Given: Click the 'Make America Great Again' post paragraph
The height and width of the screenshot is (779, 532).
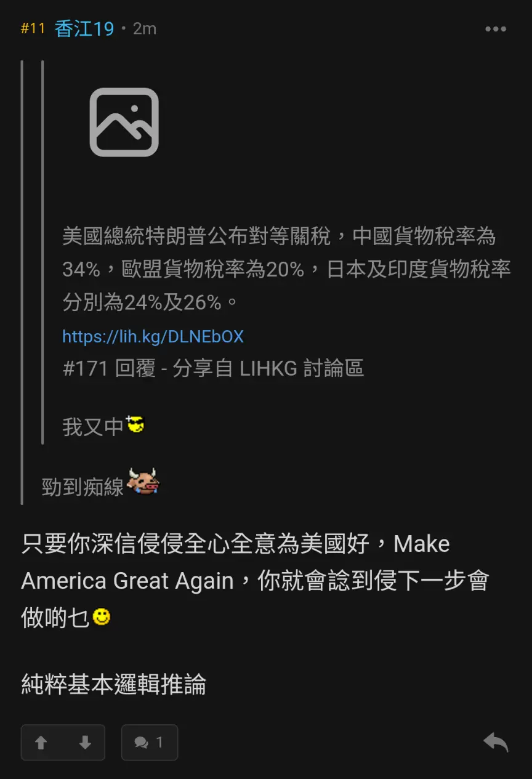Looking at the screenshot, I should (255, 581).
